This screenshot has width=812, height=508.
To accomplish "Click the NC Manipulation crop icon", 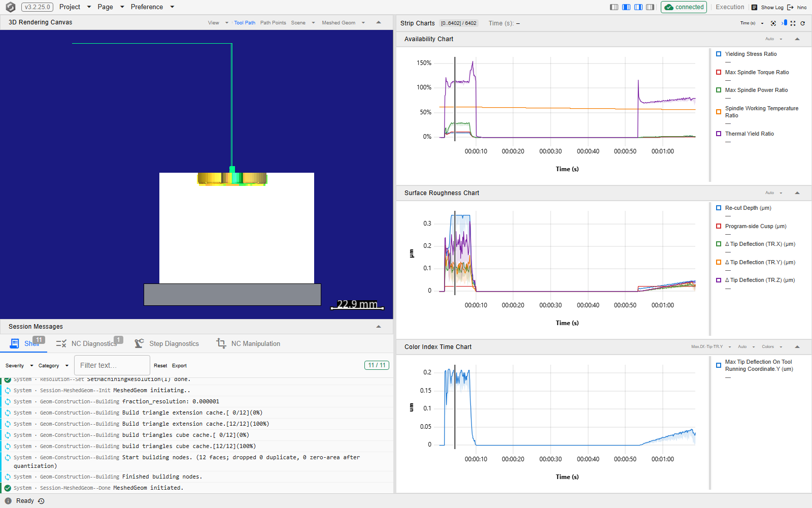I will (x=221, y=343).
